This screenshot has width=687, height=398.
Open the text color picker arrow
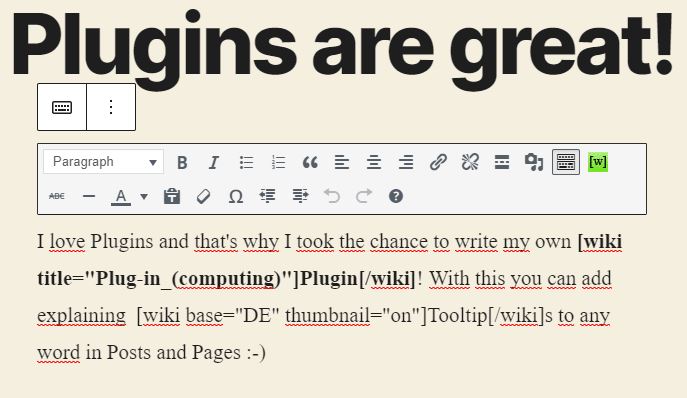pyautogui.click(x=144, y=196)
